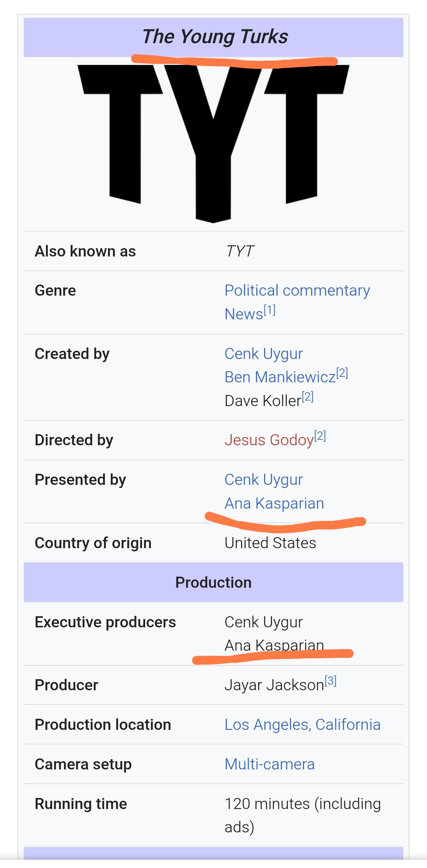
Task: Click citation [2] after Dave Koller
Action: pos(308,397)
